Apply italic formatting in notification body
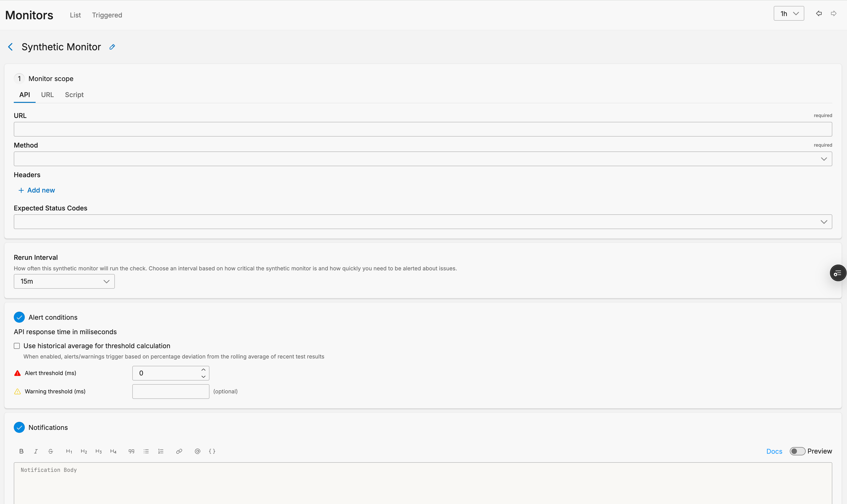847x504 pixels. (x=36, y=451)
